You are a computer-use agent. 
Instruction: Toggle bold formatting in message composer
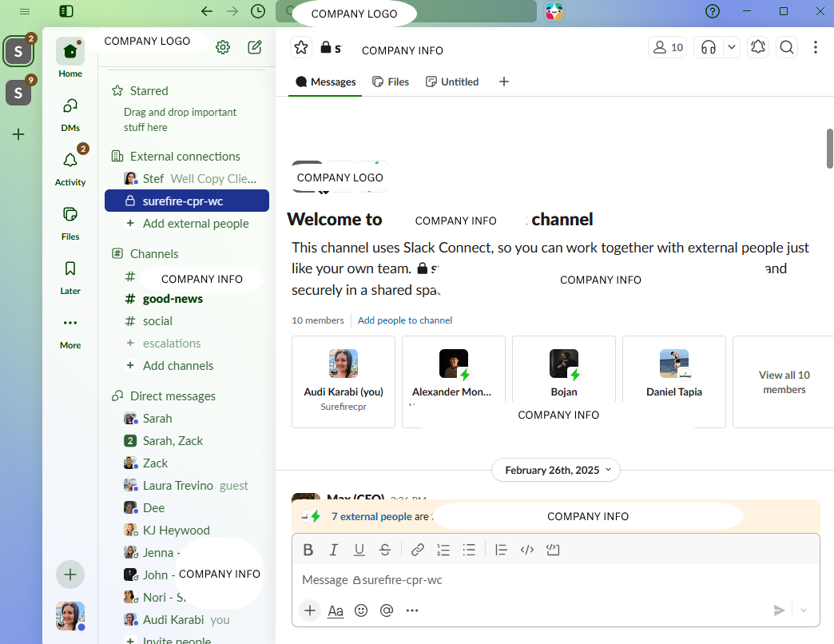coord(308,550)
